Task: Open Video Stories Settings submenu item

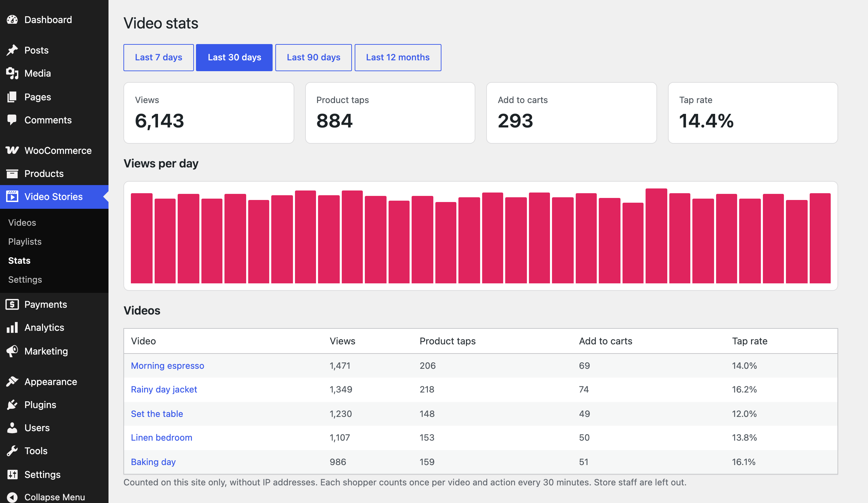Action: 25,279
